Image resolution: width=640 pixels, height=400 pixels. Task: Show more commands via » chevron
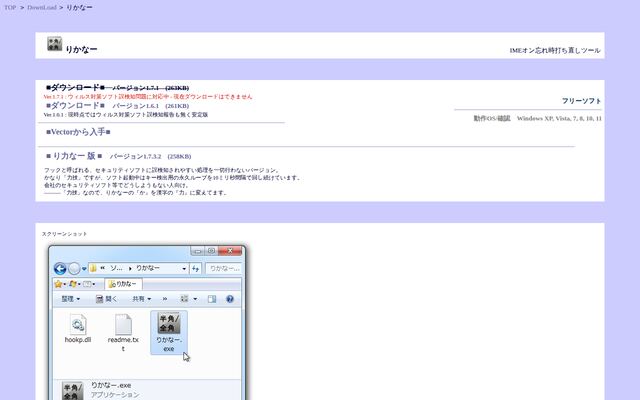pyautogui.click(x=165, y=299)
